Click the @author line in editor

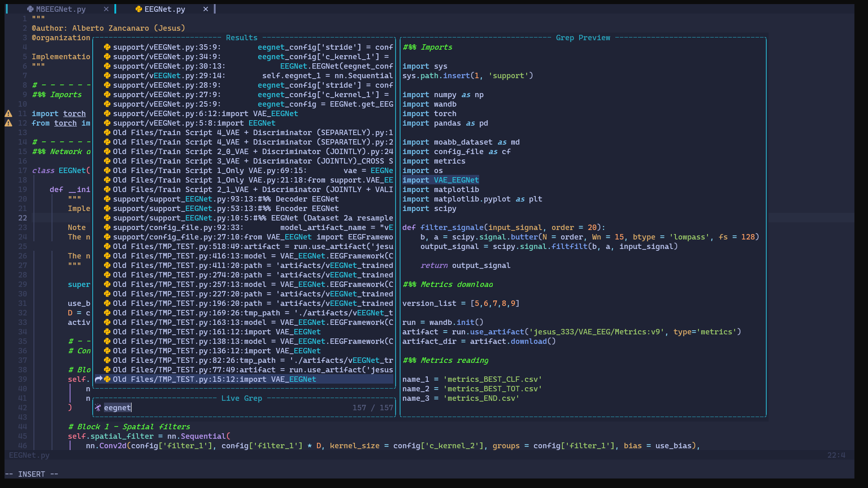point(108,28)
